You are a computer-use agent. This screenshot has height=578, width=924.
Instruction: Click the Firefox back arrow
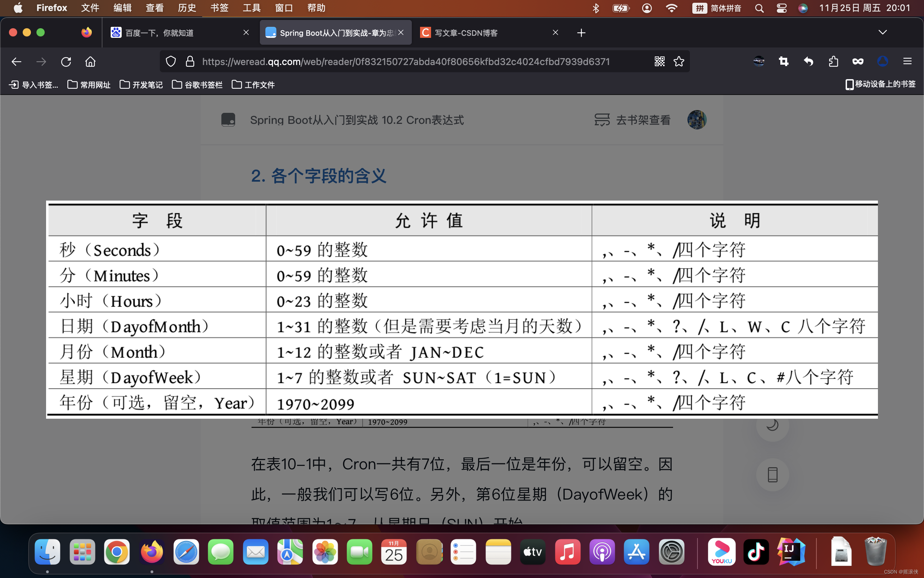[16, 62]
